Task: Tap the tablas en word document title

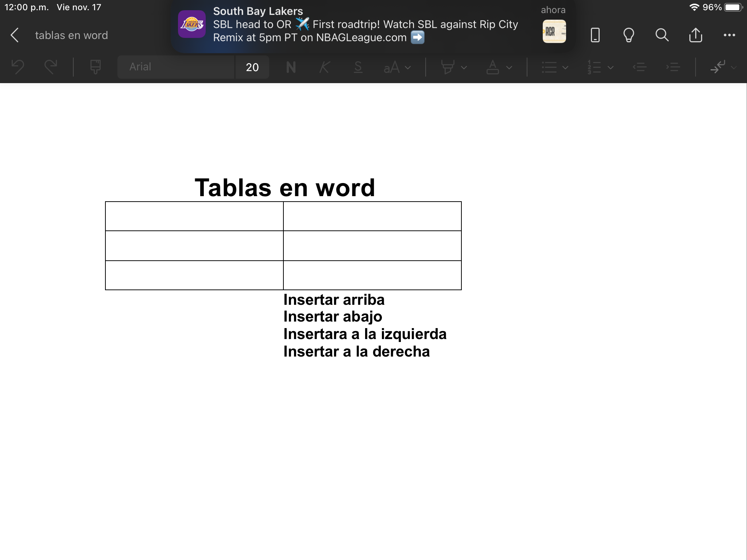Action: pos(71,35)
